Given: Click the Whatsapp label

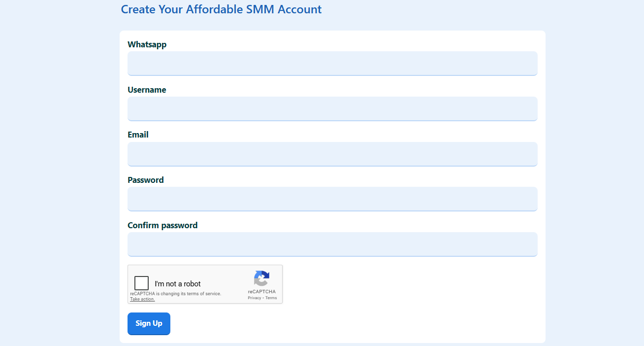Looking at the screenshot, I should click(147, 44).
